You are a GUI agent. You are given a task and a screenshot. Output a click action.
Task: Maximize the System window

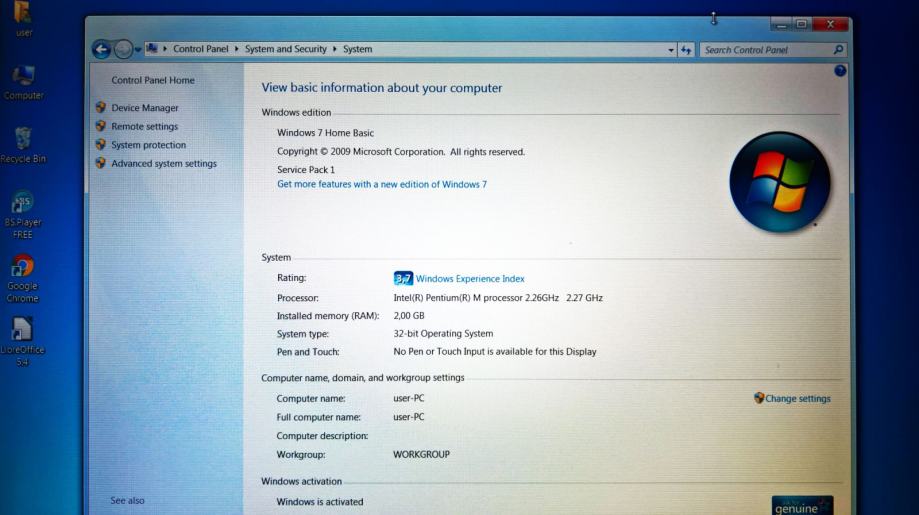pos(802,25)
